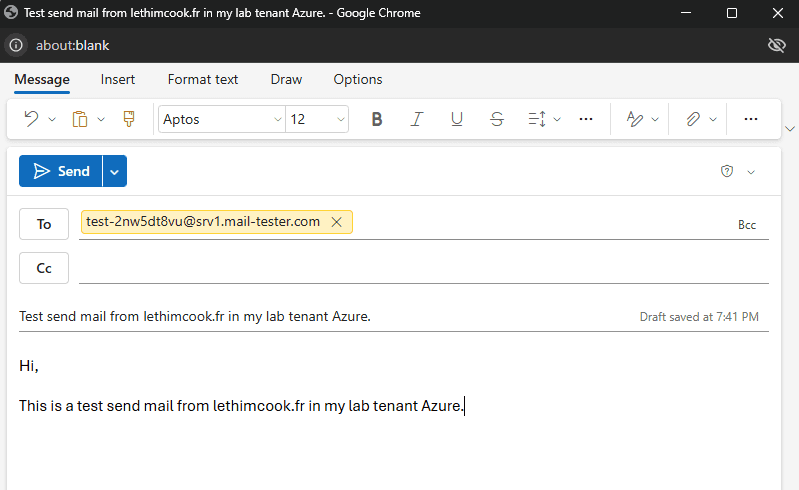Screen dimensions: 799x490
Task: Switch to the Insert tab
Action: (118, 79)
